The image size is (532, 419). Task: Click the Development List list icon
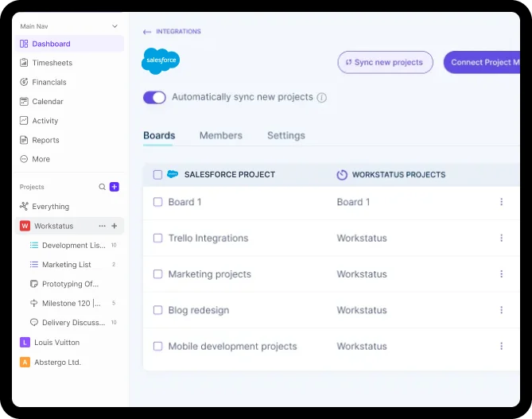34,246
